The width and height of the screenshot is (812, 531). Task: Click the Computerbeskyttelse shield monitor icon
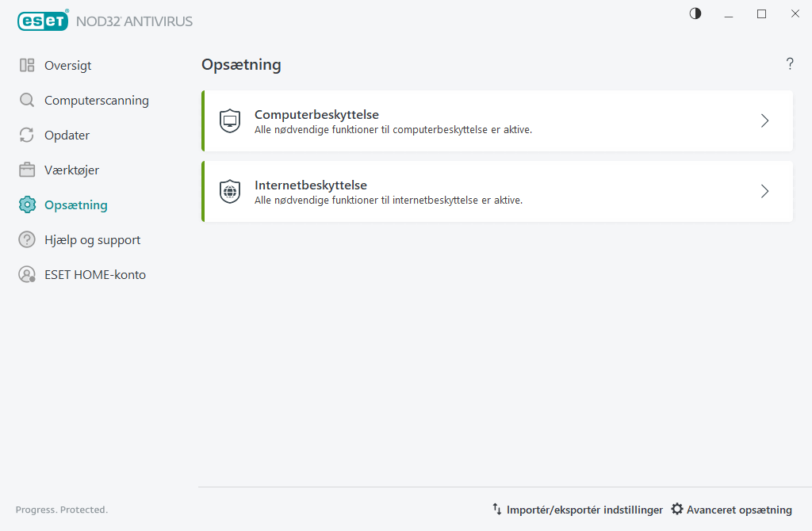pyautogui.click(x=230, y=121)
